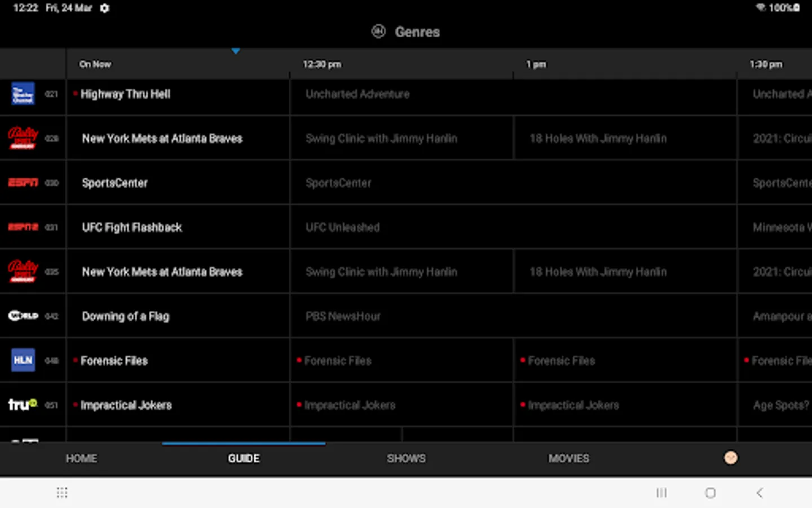This screenshot has height=508, width=812.
Task: Click the current-time blue triangle marker
Action: 236,51
